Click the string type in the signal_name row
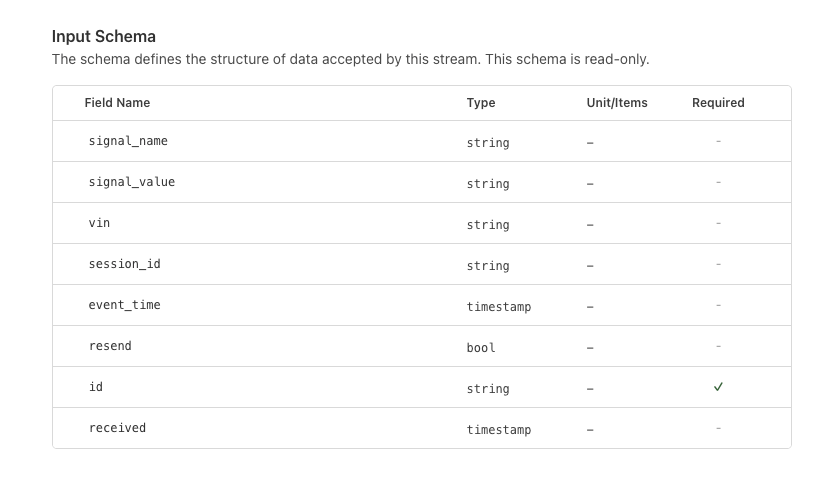The width and height of the screenshot is (828, 479). click(x=488, y=143)
